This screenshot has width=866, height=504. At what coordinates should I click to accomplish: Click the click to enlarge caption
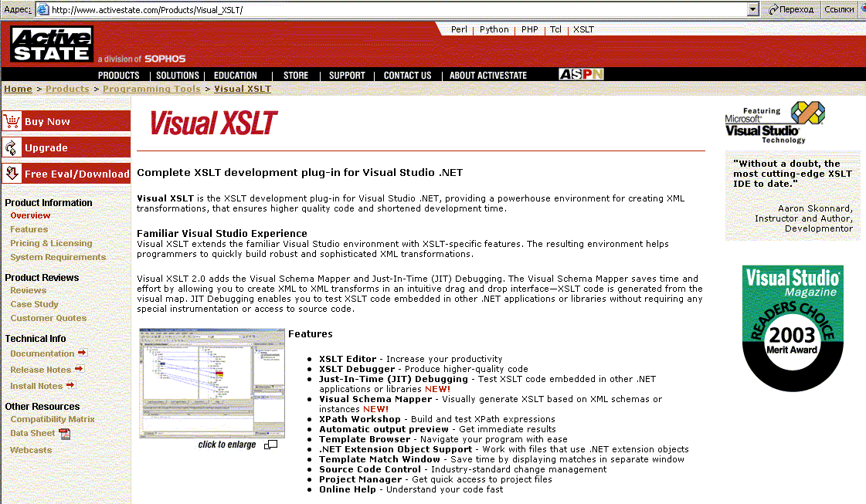227,445
